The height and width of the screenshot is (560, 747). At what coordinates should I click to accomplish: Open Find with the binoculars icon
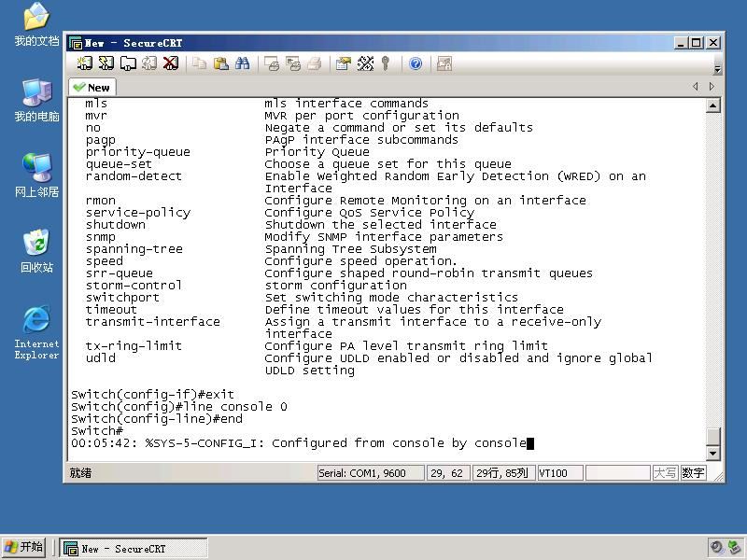(x=242, y=63)
